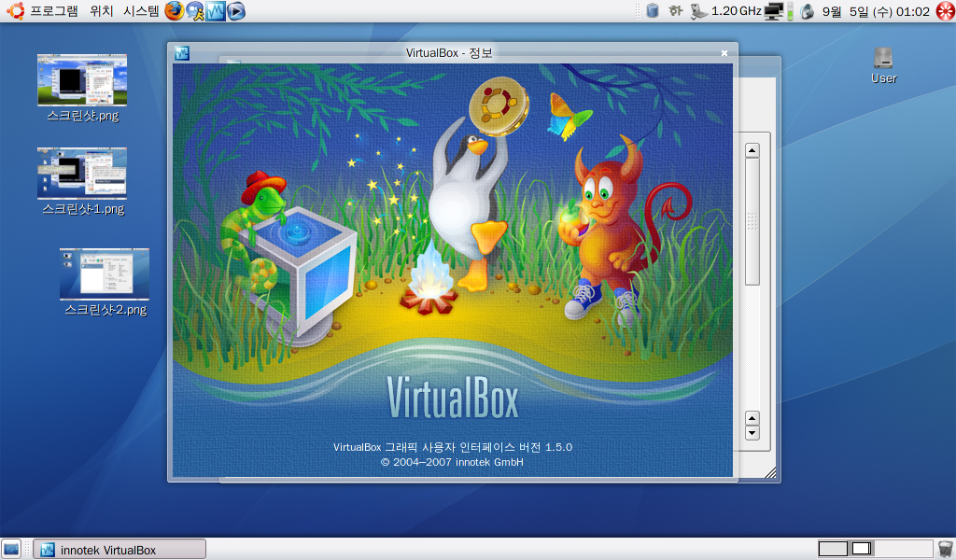Select the 스크린샷.png desktop file
Screen dimensions: 956x560
click(x=82, y=88)
